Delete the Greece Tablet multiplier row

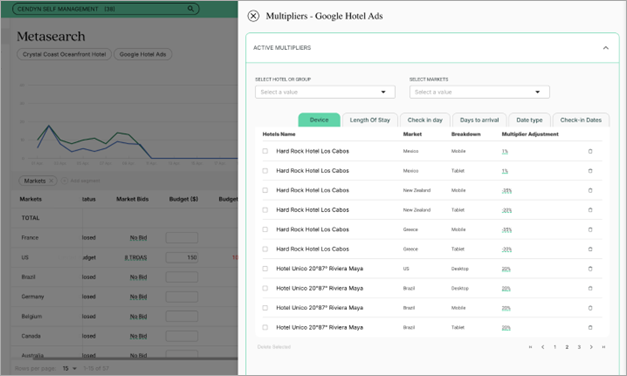pyautogui.click(x=590, y=249)
